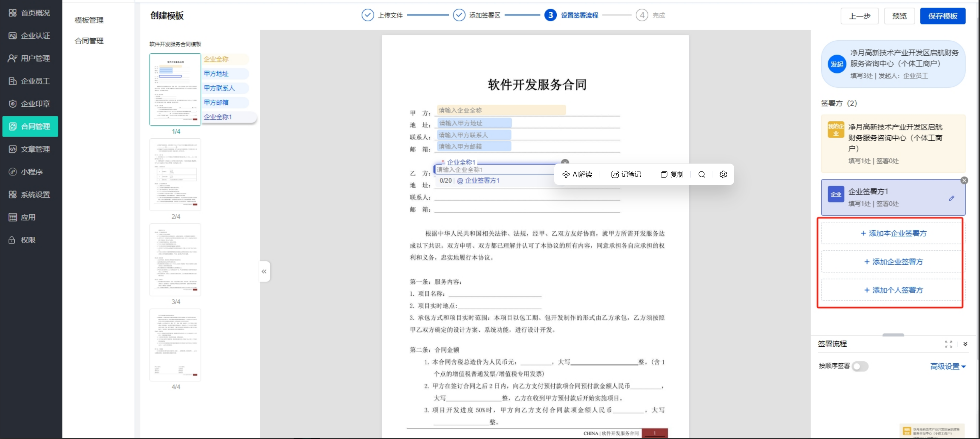Click the 上传文件 step checkmark
Image resolution: width=980 pixels, height=439 pixels.
(x=367, y=15)
